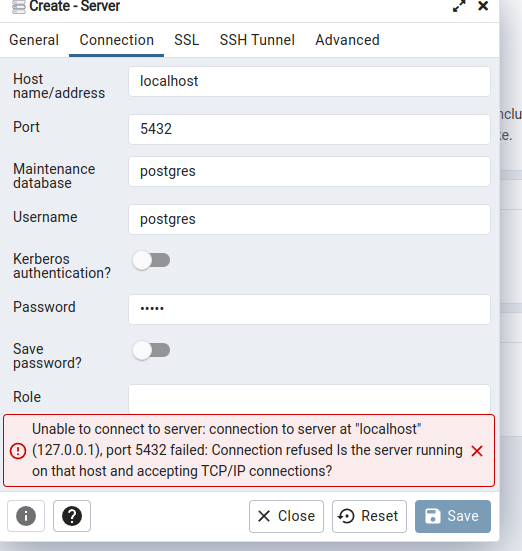Click the Port field showing 5432
Screen dimensions: 522x551
309,129
